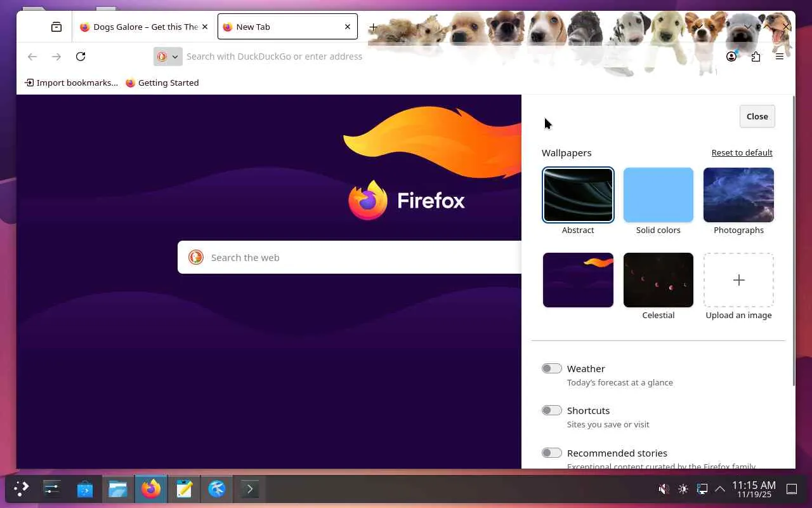Open the Firefox account menu

point(731,57)
